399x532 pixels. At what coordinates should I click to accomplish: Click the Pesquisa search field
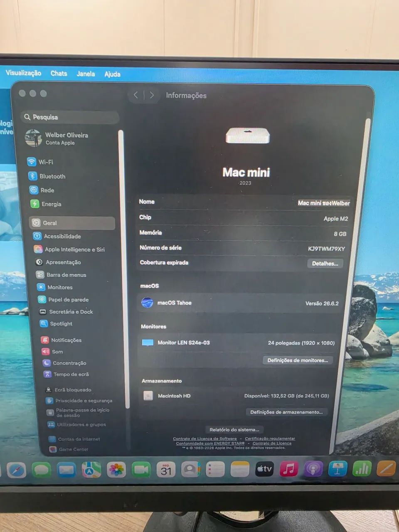70,117
